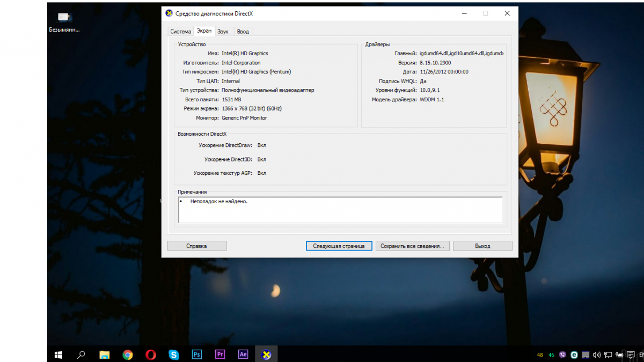
Task: Click the volume speaker tray icon
Action: click(x=596, y=355)
